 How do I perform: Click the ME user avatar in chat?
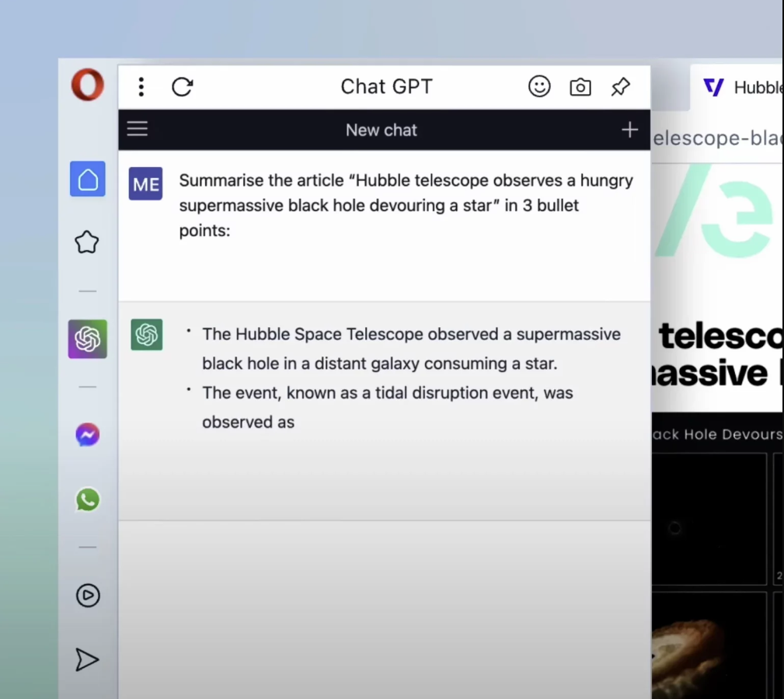pyautogui.click(x=146, y=184)
